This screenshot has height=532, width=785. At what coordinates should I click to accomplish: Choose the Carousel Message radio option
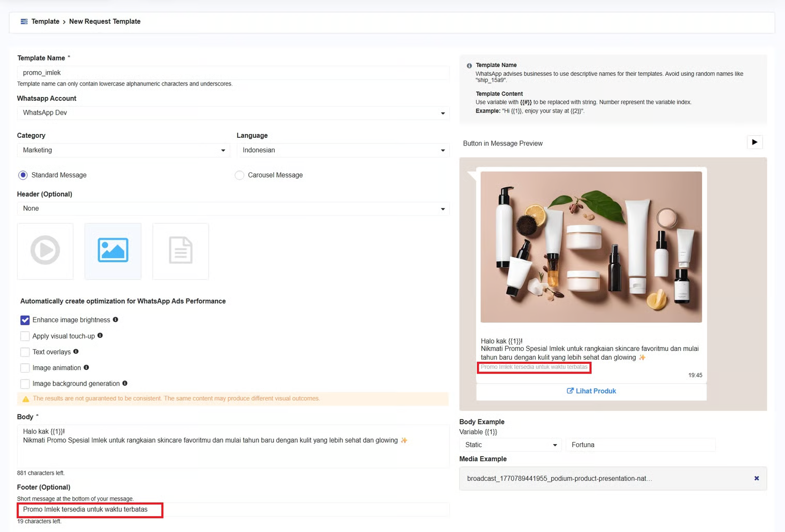tap(240, 175)
